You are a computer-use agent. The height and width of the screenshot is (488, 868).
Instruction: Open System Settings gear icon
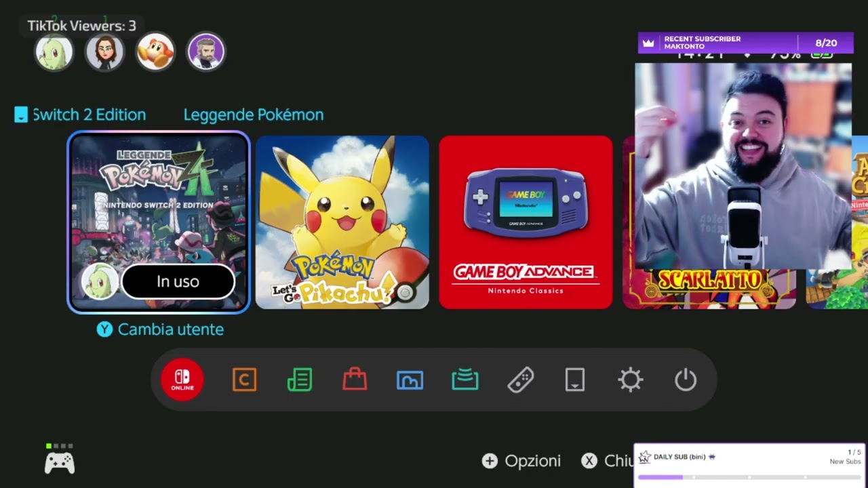pyautogui.click(x=631, y=380)
